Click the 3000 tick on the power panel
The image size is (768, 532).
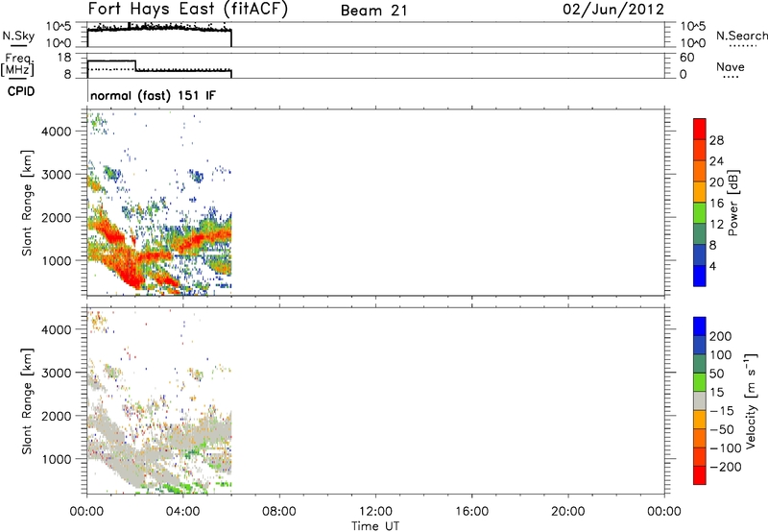57,175
